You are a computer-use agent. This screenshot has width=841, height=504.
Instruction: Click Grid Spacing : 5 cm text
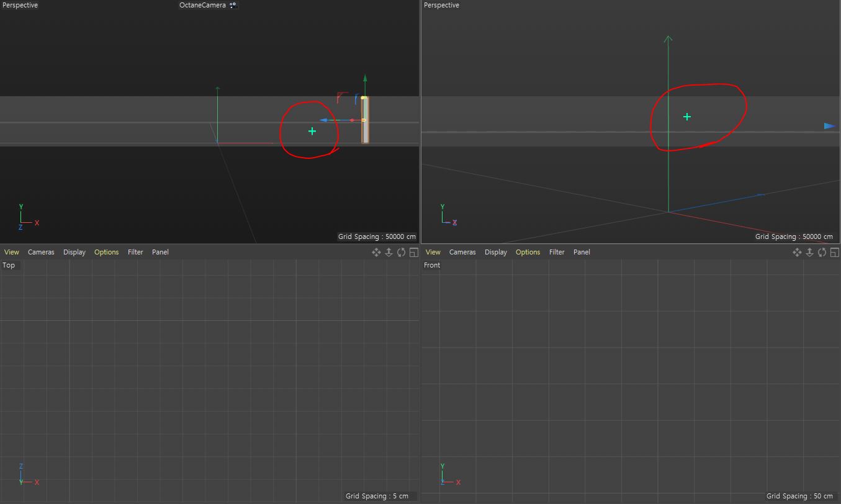[377, 496]
